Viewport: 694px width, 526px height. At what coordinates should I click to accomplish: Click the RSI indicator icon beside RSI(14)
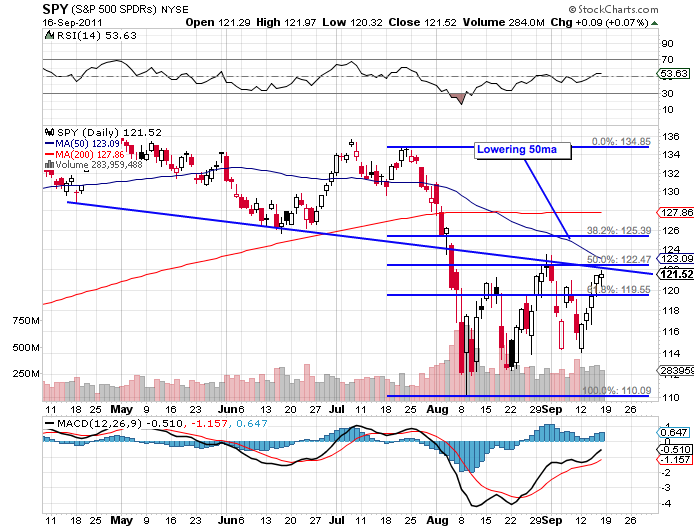(x=49, y=35)
